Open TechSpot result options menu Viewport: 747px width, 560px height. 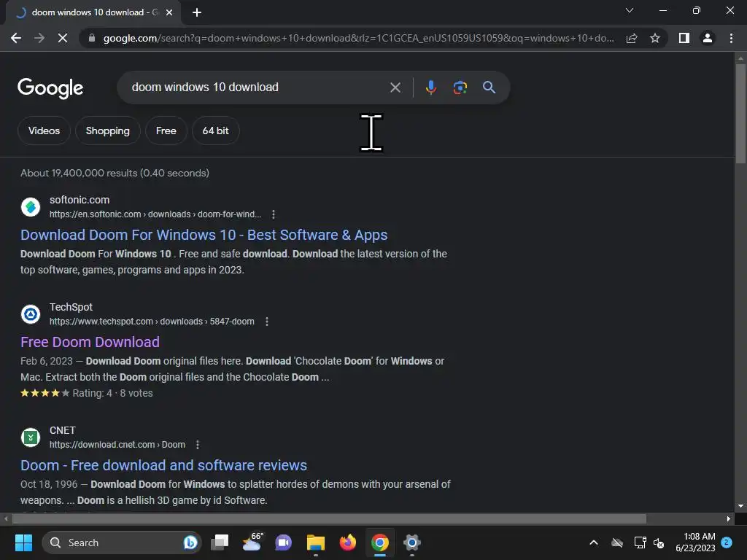tap(267, 322)
